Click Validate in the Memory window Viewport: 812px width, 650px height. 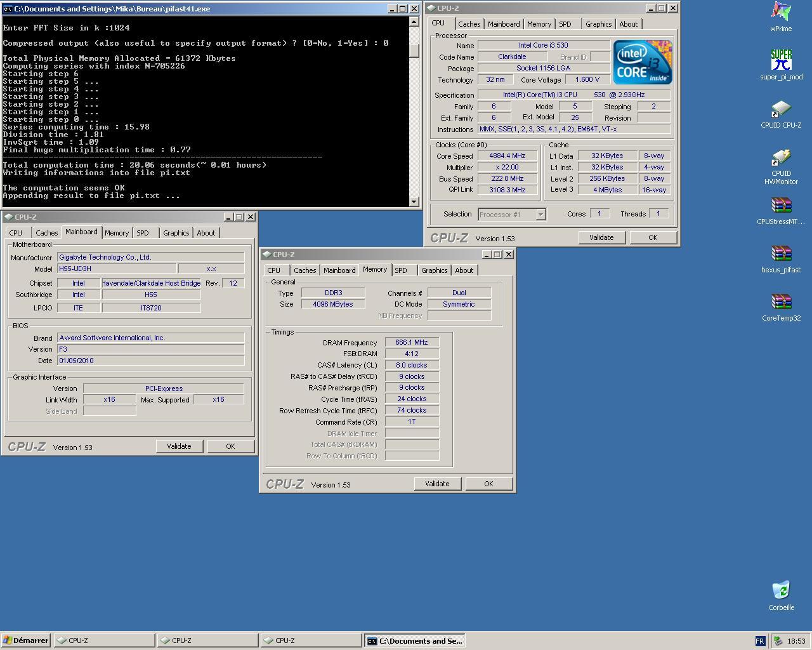pyautogui.click(x=437, y=484)
